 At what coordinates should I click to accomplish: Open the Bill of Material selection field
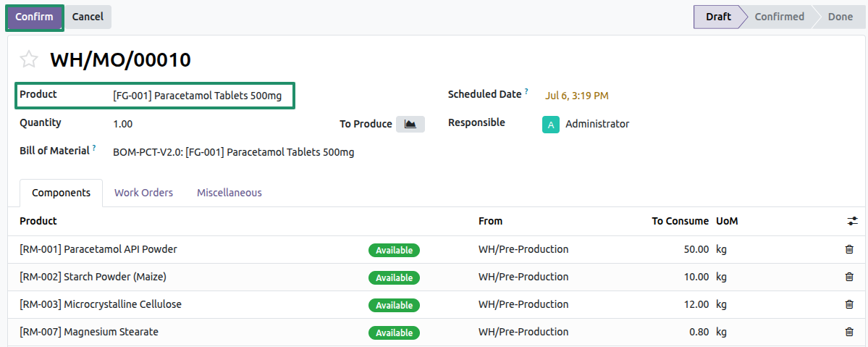click(x=234, y=152)
